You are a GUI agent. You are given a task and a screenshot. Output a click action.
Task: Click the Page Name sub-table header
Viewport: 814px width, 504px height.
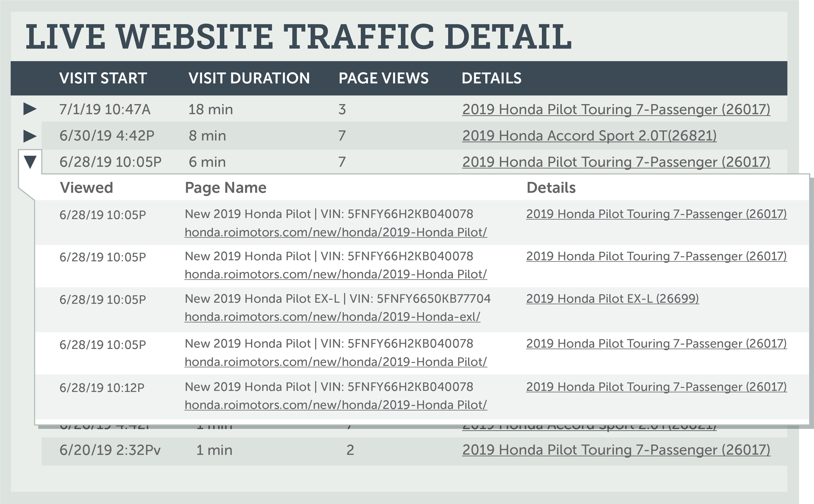(226, 188)
